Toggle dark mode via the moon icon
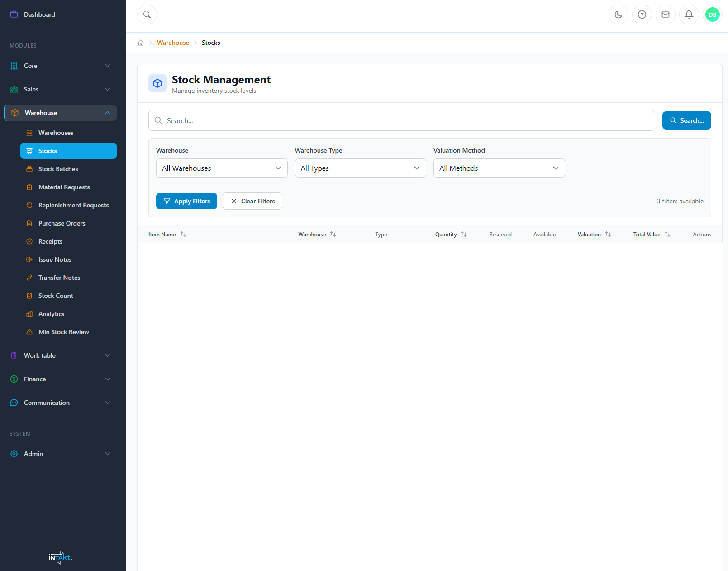 tap(618, 14)
